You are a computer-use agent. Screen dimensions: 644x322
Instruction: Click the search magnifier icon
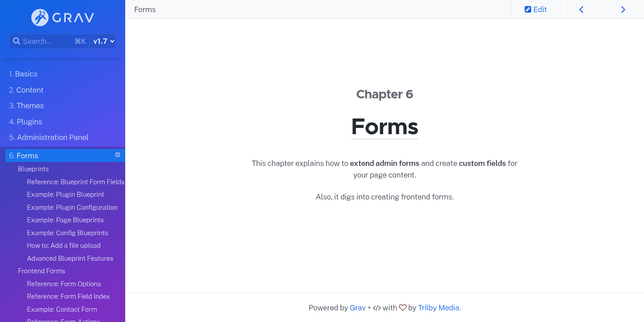click(x=17, y=41)
